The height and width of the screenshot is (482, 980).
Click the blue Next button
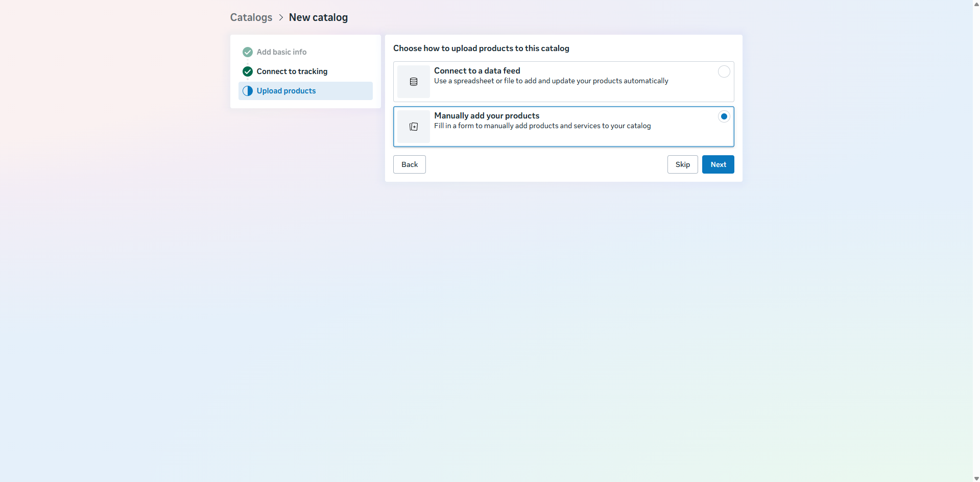pos(718,164)
